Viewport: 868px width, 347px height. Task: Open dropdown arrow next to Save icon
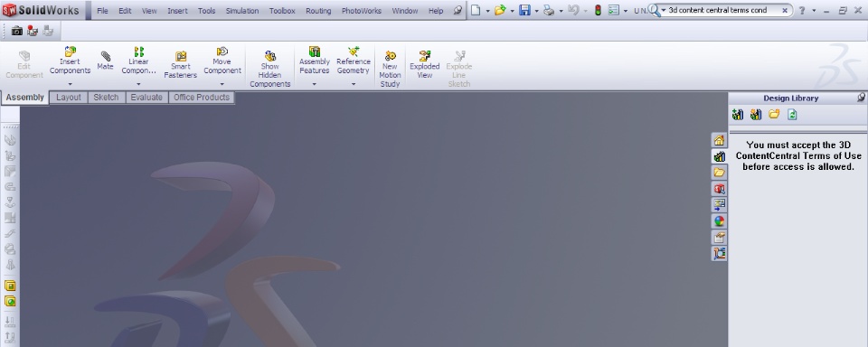pyautogui.click(x=536, y=11)
